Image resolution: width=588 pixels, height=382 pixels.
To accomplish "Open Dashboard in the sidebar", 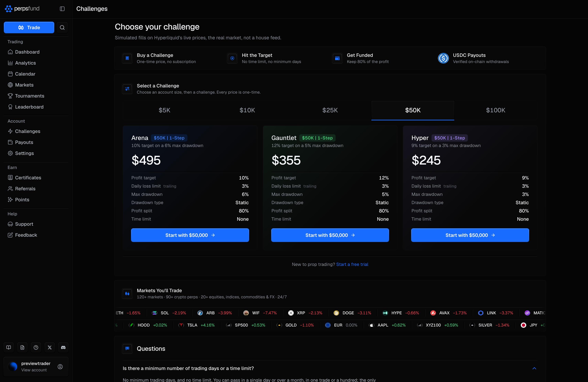I will (x=36, y=52).
